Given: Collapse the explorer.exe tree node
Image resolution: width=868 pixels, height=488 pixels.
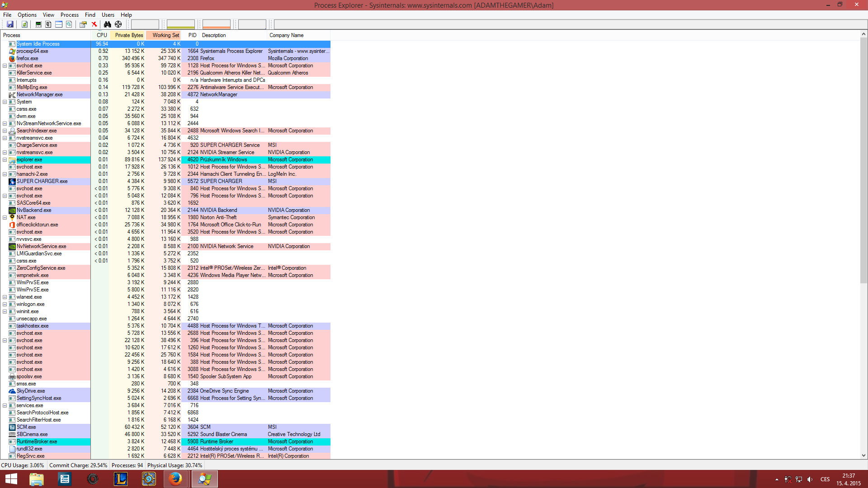Looking at the screenshot, I should (x=5, y=160).
